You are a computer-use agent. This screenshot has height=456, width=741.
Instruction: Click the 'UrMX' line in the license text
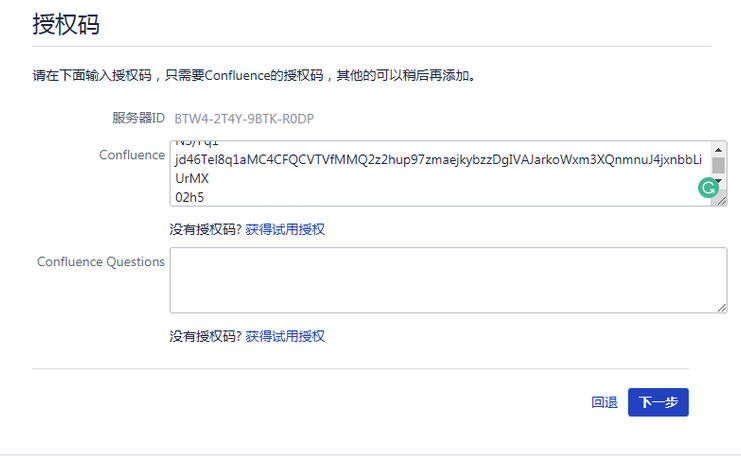tap(191, 179)
